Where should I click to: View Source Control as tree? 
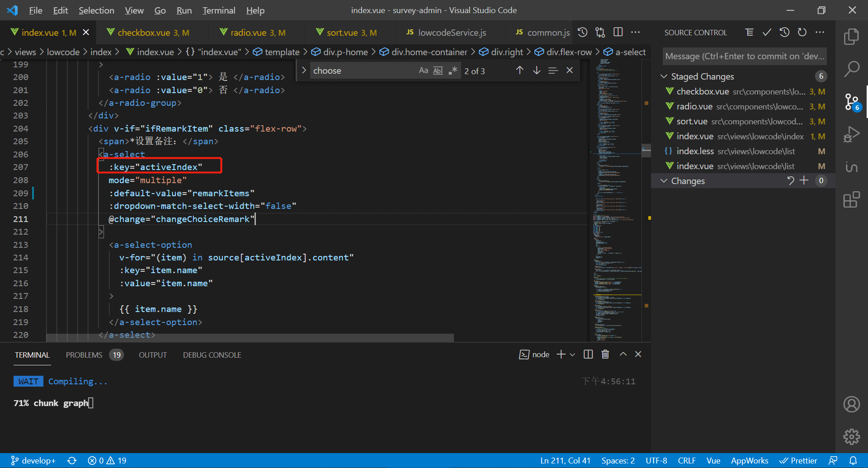(x=749, y=33)
